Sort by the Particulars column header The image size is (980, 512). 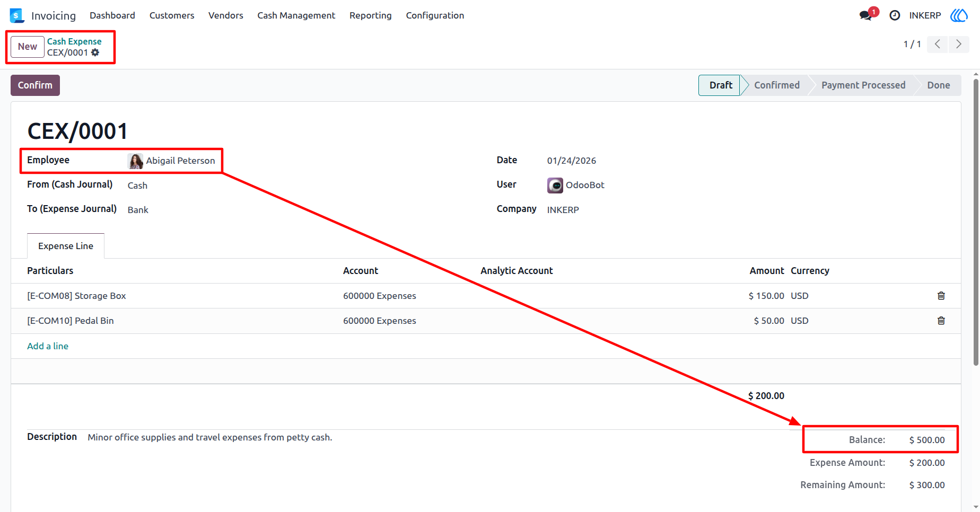(x=50, y=271)
